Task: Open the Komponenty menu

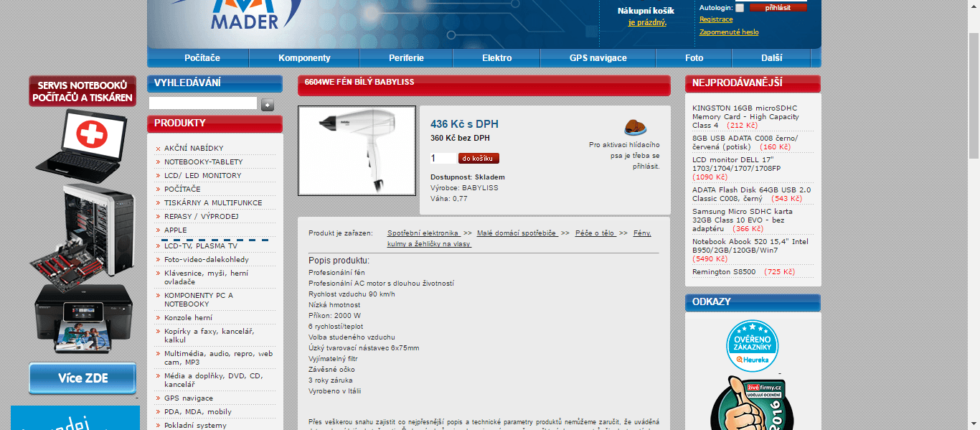Action: (x=304, y=58)
